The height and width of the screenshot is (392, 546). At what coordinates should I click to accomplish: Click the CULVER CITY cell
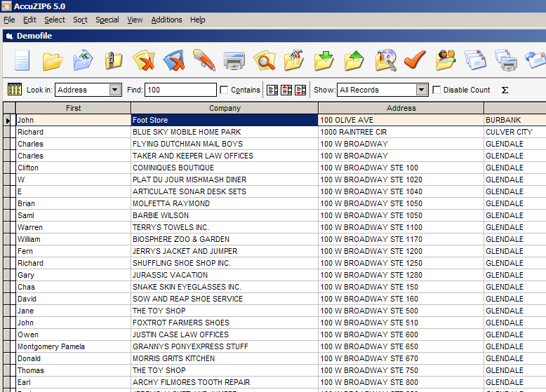point(515,132)
